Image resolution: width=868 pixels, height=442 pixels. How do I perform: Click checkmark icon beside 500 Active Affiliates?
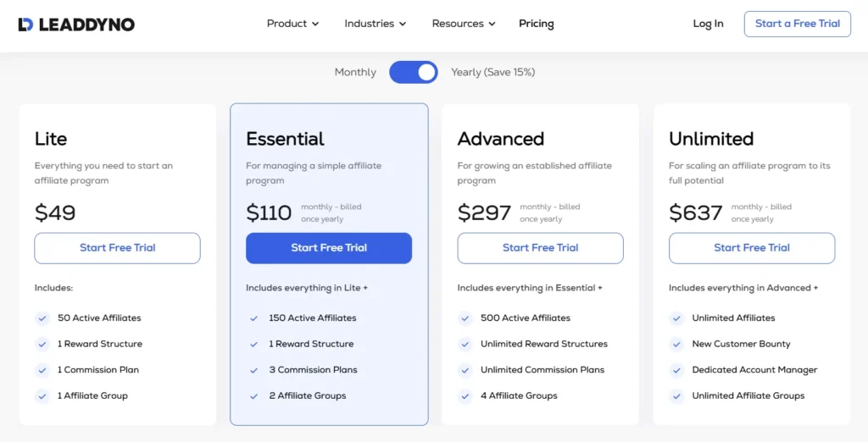(465, 318)
